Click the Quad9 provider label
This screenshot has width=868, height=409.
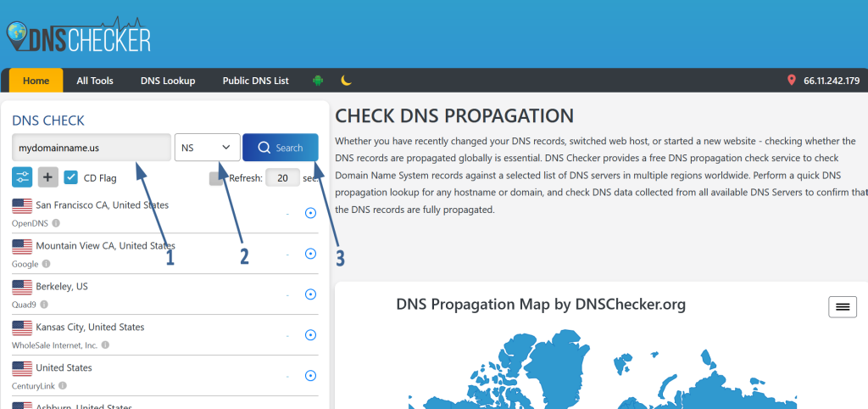point(25,305)
